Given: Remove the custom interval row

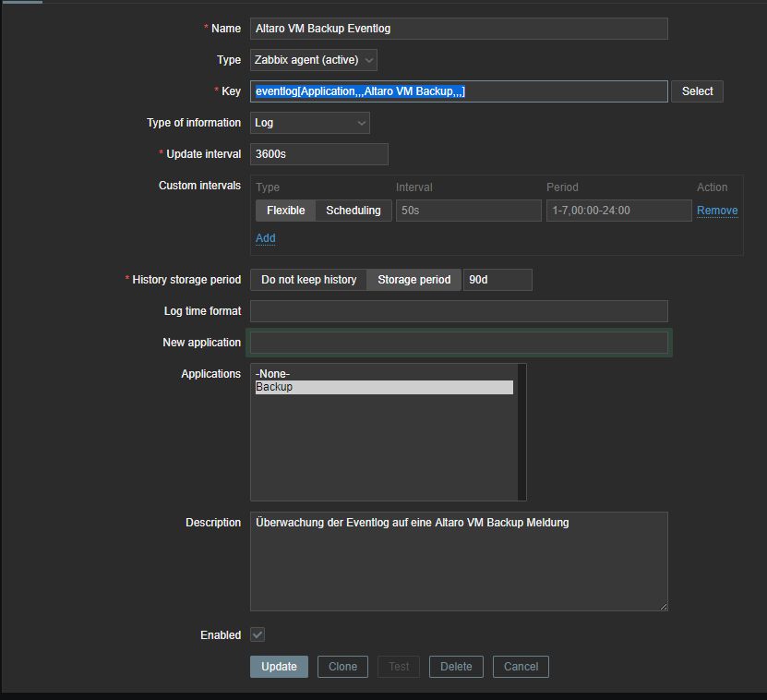Looking at the screenshot, I should (717, 211).
